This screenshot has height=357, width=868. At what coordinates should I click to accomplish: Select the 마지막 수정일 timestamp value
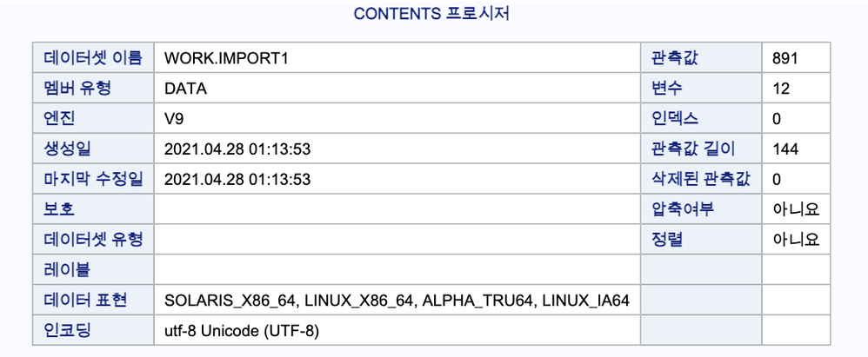[237, 179]
